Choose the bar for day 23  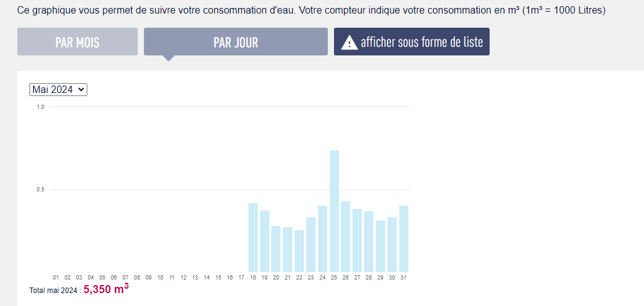pyautogui.click(x=311, y=244)
